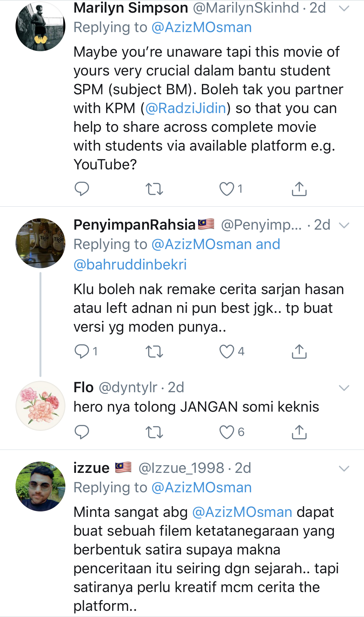Image resolution: width=364 pixels, height=617 pixels.
Task: Open the @RadziJidin mention link
Action: 186,108
